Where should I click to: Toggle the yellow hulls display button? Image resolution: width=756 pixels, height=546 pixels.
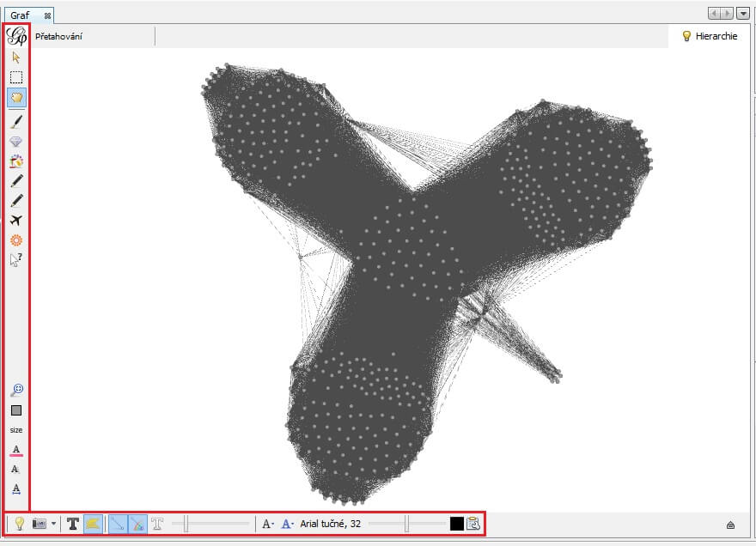pyautogui.click(x=93, y=524)
